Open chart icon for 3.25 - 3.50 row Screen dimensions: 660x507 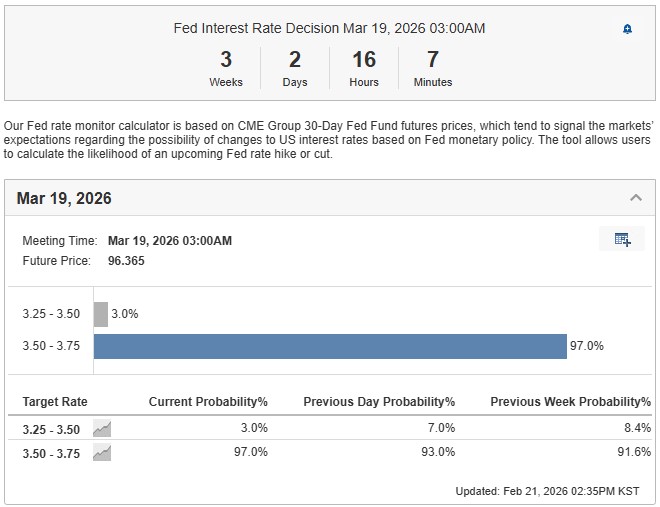tap(102, 428)
